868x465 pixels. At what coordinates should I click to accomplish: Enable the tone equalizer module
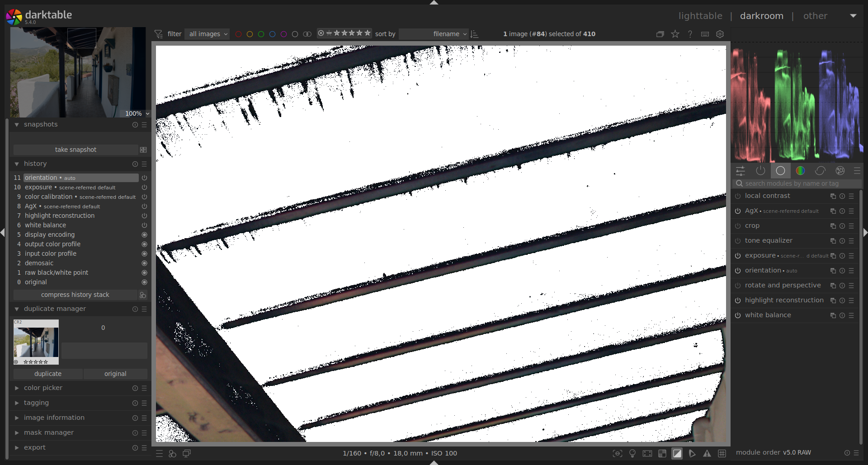click(x=738, y=241)
